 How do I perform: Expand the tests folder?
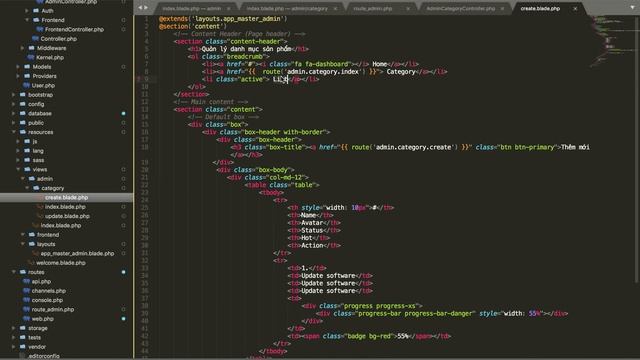[x=13, y=338]
